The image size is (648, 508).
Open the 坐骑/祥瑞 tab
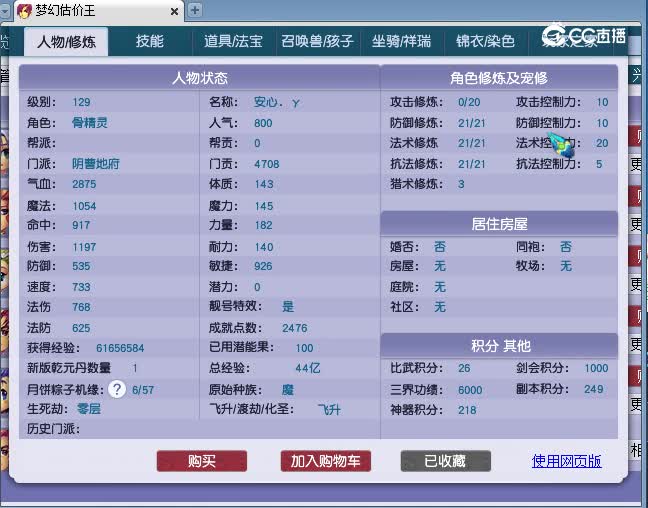click(401, 41)
